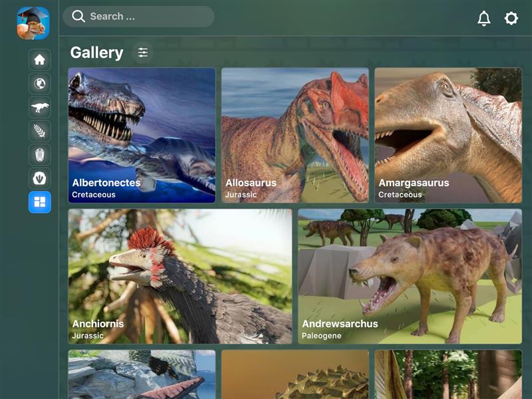The image size is (532, 399).
Task: Click the Albertonectes name label
Action: [106, 182]
